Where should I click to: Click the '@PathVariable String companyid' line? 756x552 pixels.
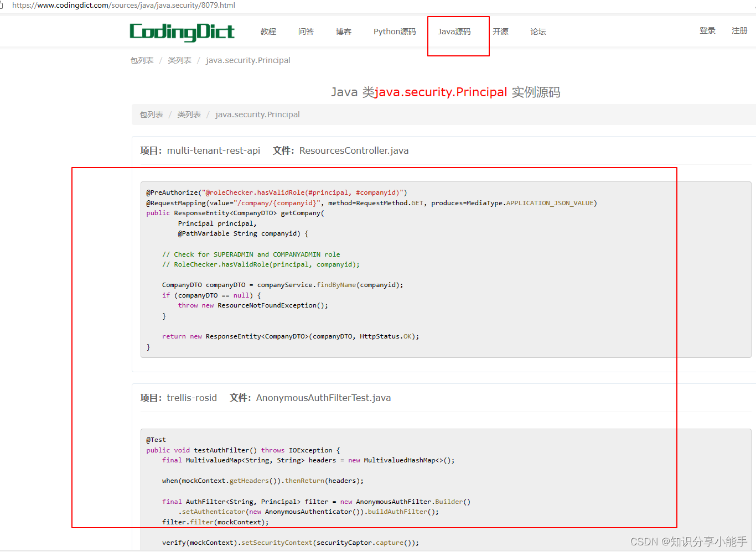tap(243, 233)
